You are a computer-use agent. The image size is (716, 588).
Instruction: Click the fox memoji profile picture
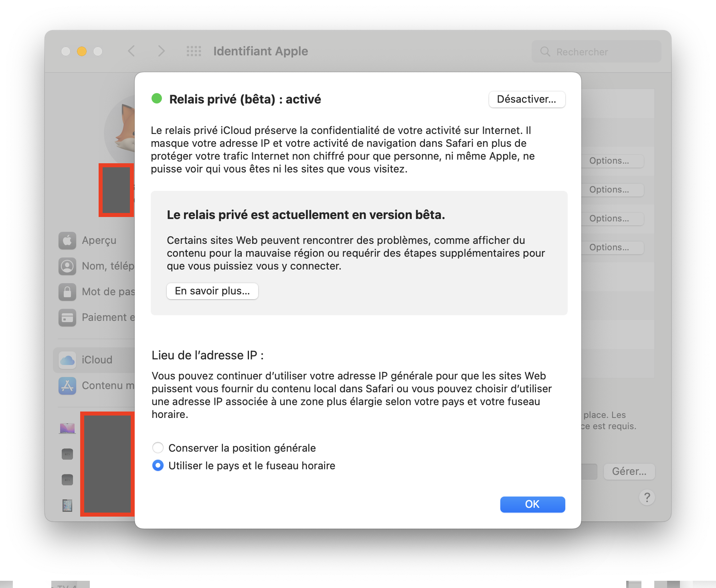pyautogui.click(x=119, y=130)
